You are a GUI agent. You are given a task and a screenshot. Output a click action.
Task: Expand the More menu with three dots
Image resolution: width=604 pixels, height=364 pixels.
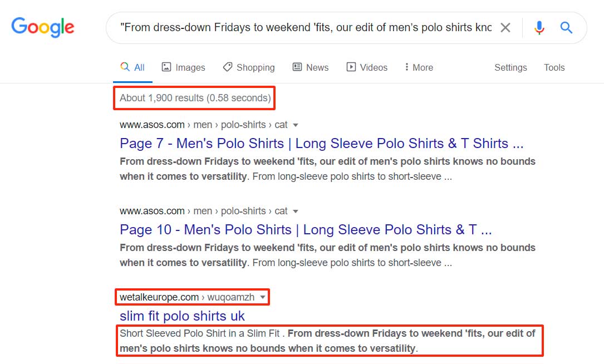(x=419, y=67)
